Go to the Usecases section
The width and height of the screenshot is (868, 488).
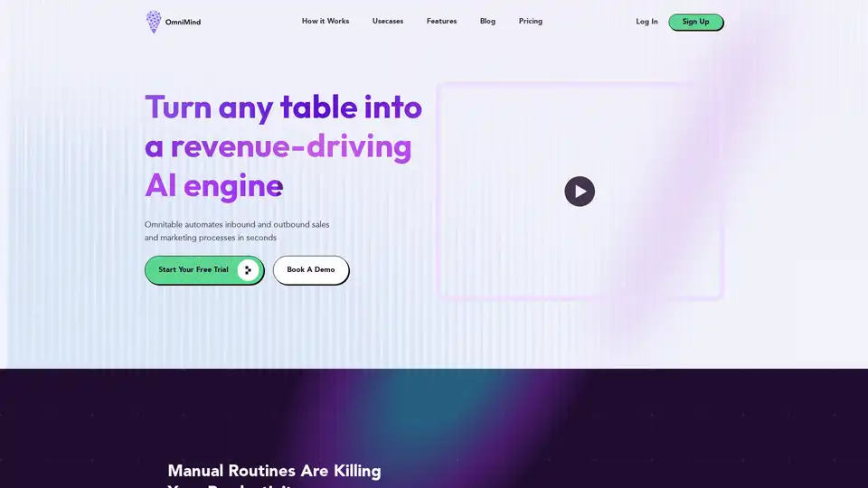coord(388,21)
